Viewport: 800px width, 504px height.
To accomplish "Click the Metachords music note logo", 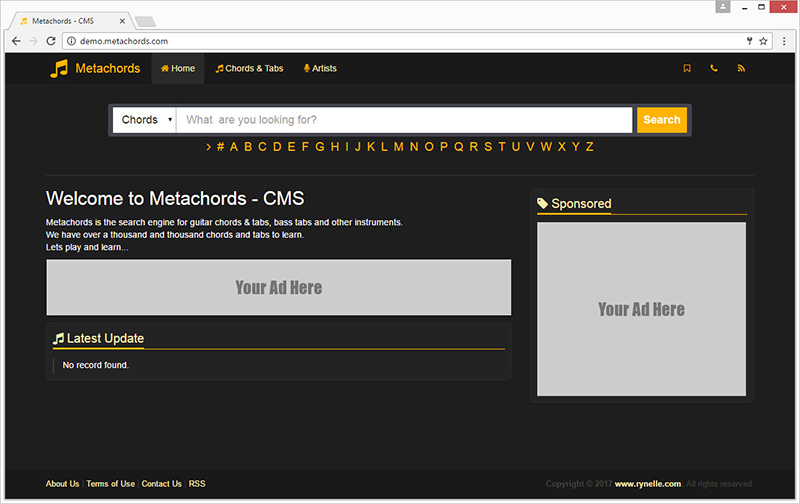I will point(59,68).
